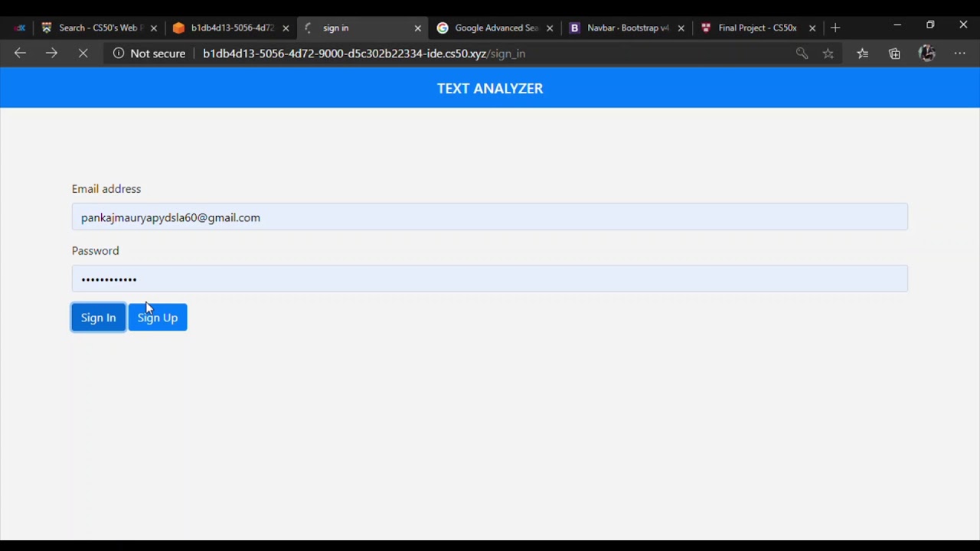This screenshot has height=551, width=980.
Task: Close the Google Advanced Search tab
Action: point(550,28)
